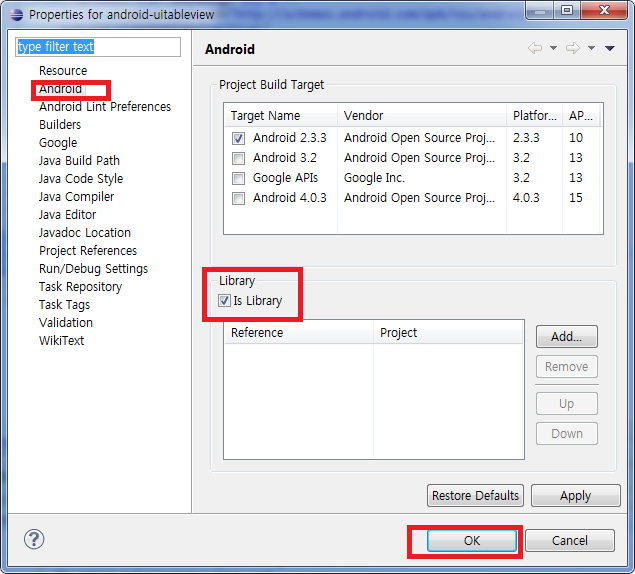
Task: Open WikiText page
Action: pyautogui.click(x=62, y=340)
